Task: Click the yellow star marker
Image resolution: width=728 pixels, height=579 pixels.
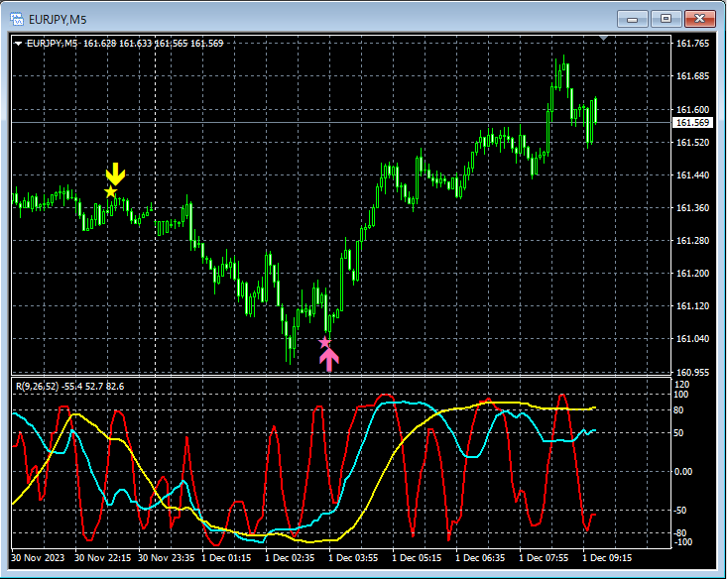Action: click(110, 191)
